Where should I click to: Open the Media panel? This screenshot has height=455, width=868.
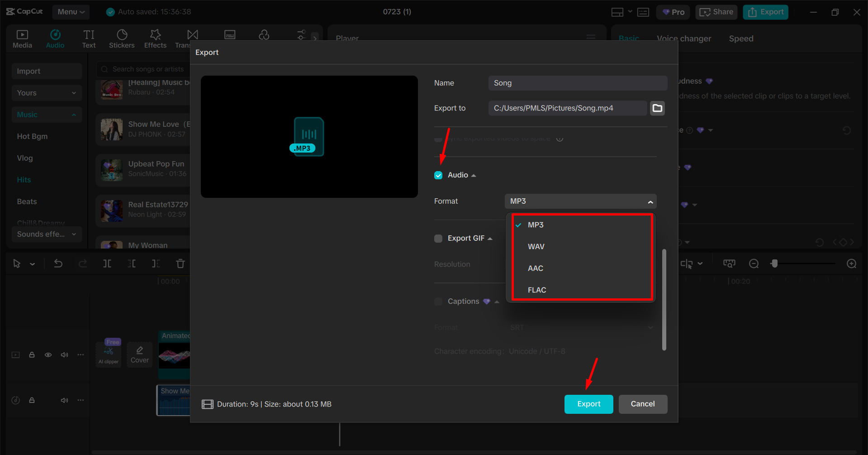[22, 38]
